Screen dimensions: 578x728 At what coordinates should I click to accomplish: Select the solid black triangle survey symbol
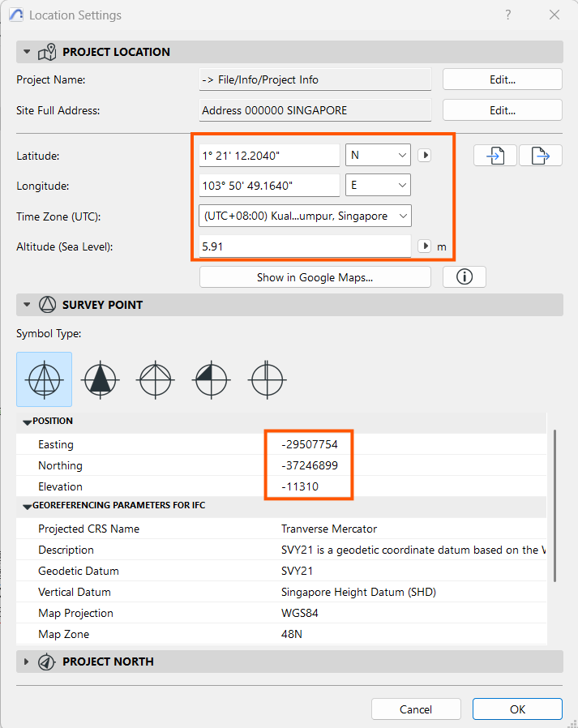tap(101, 379)
